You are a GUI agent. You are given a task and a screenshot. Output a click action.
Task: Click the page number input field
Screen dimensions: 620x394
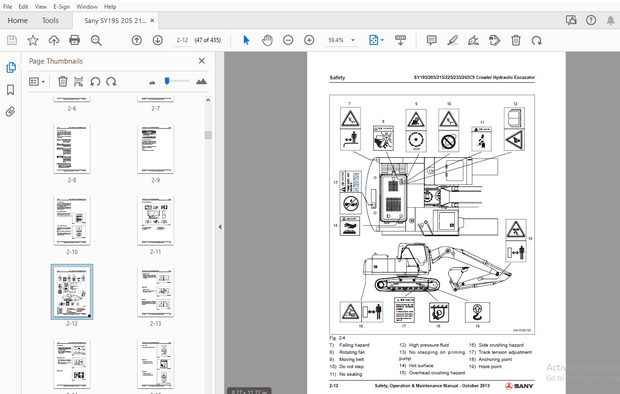click(182, 40)
